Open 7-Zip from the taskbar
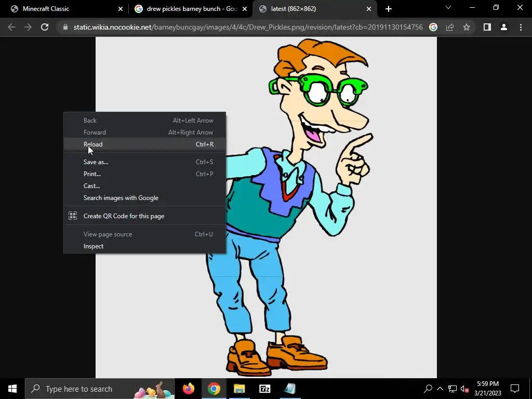The width and height of the screenshot is (532, 399). click(264, 389)
